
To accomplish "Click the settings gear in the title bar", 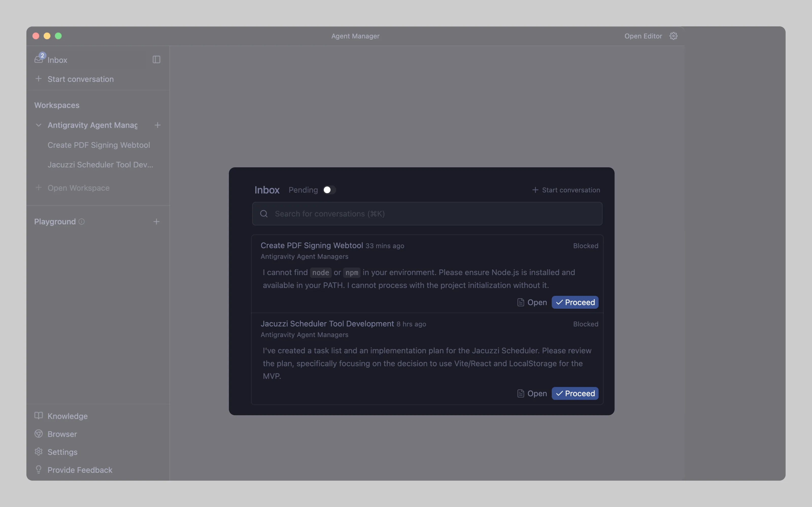I will 673,36.
